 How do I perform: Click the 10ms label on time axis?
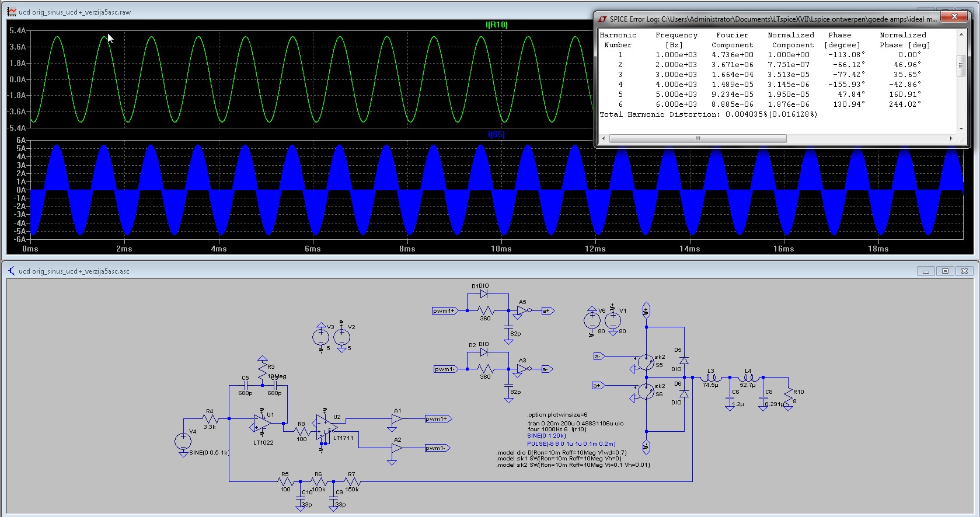coord(501,249)
